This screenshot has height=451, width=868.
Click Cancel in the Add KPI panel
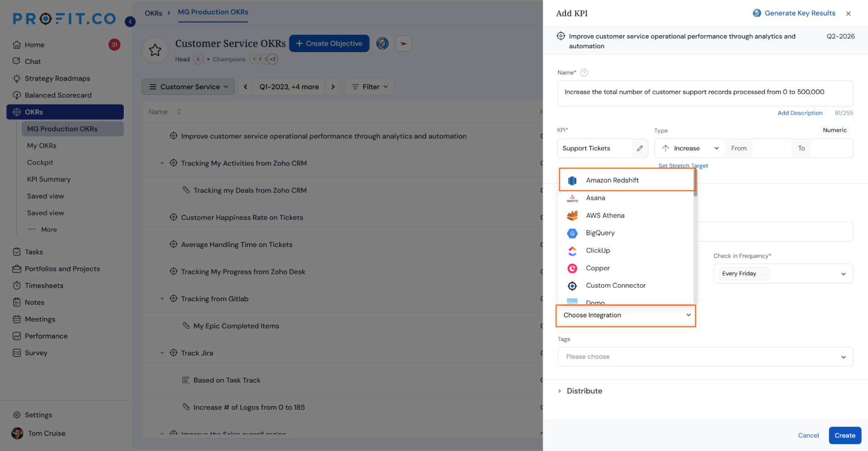[808, 435]
